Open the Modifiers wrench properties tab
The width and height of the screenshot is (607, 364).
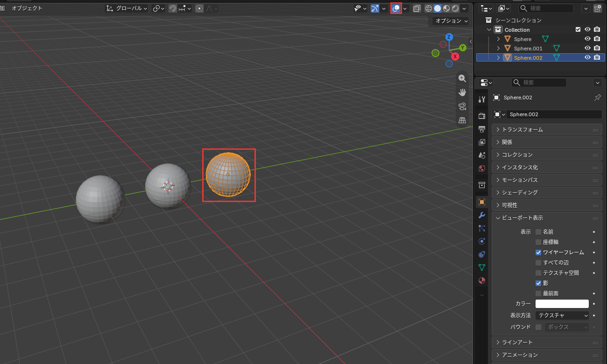(482, 215)
